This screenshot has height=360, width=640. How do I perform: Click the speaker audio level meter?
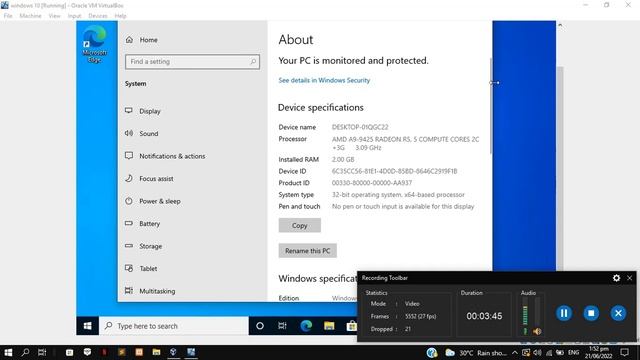pyautogui.click(x=538, y=312)
